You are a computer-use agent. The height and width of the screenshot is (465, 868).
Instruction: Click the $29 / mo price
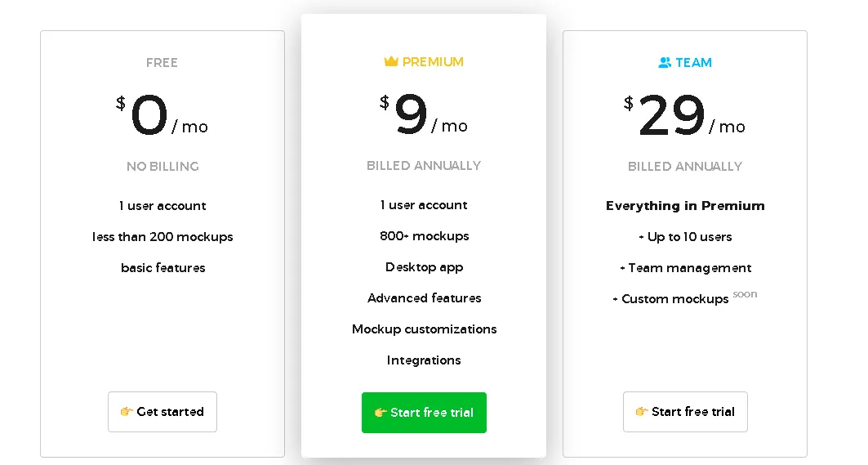click(685, 115)
